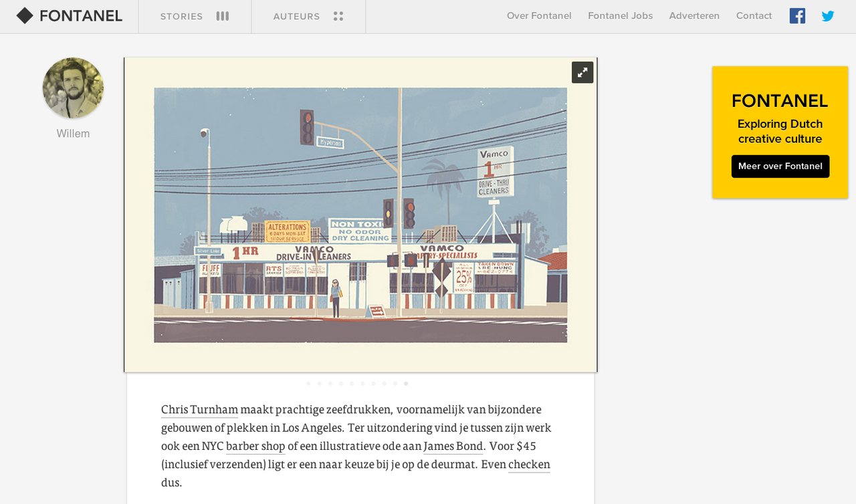This screenshot has height=504, width=856.
Task: Select the last carousel dot
Action: (406, 384)
